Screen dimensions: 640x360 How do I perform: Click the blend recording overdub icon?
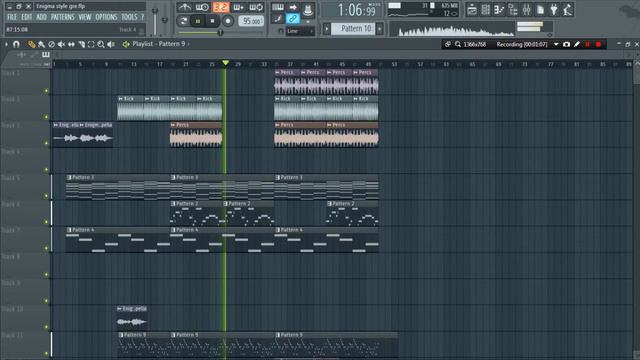[238, 7]
